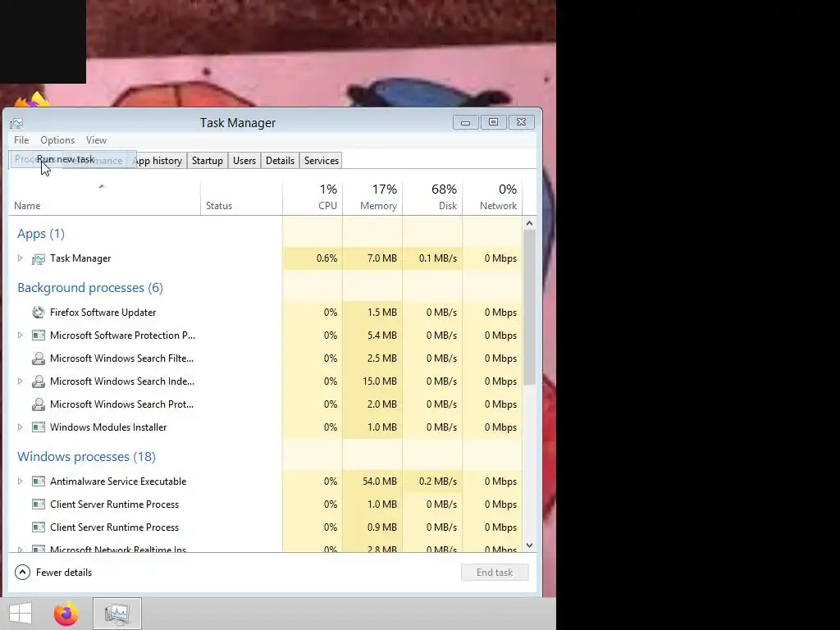This screenshot has height=630, width=840.
Task: Maximize the Task Manager window
Action: point(493,123)
